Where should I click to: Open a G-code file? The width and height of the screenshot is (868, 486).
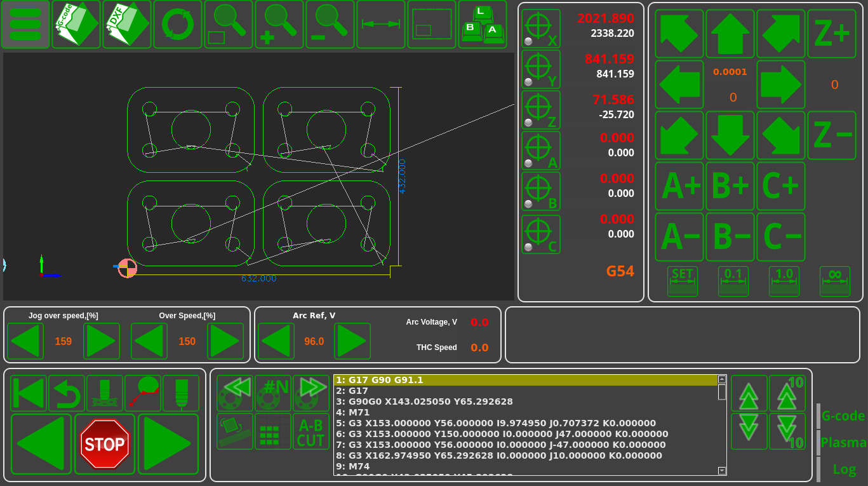[x=76, y=25]
